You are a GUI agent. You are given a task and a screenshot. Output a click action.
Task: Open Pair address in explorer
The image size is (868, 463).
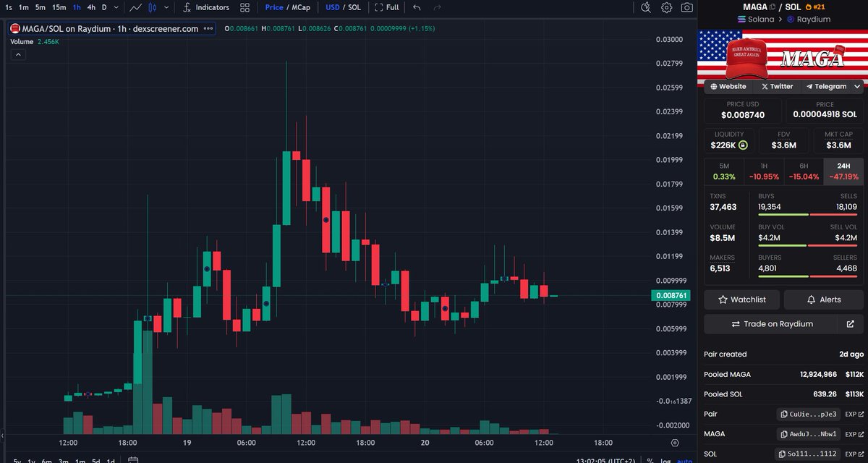pos(854,415)
